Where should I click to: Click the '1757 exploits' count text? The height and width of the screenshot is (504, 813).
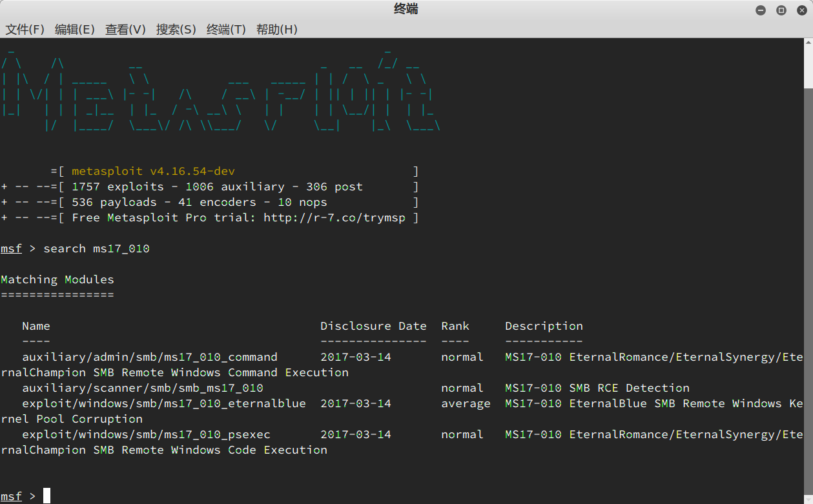tap(118, 186)
